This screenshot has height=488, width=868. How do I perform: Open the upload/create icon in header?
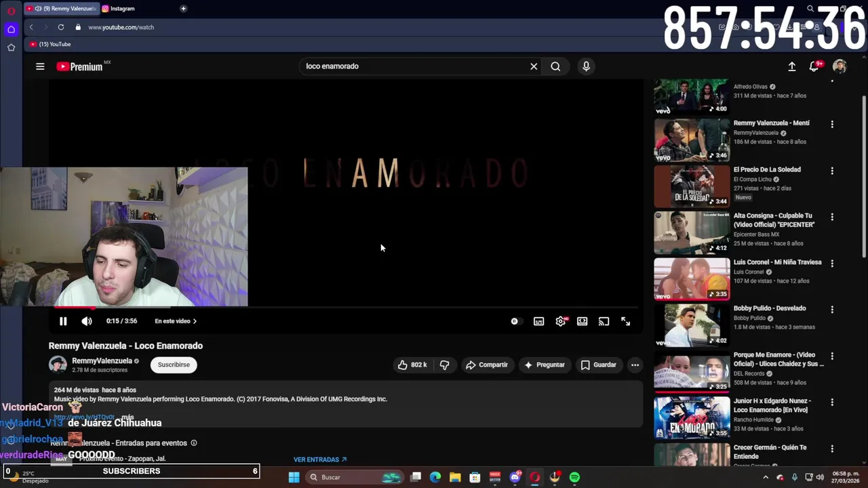tap(791, 66)
